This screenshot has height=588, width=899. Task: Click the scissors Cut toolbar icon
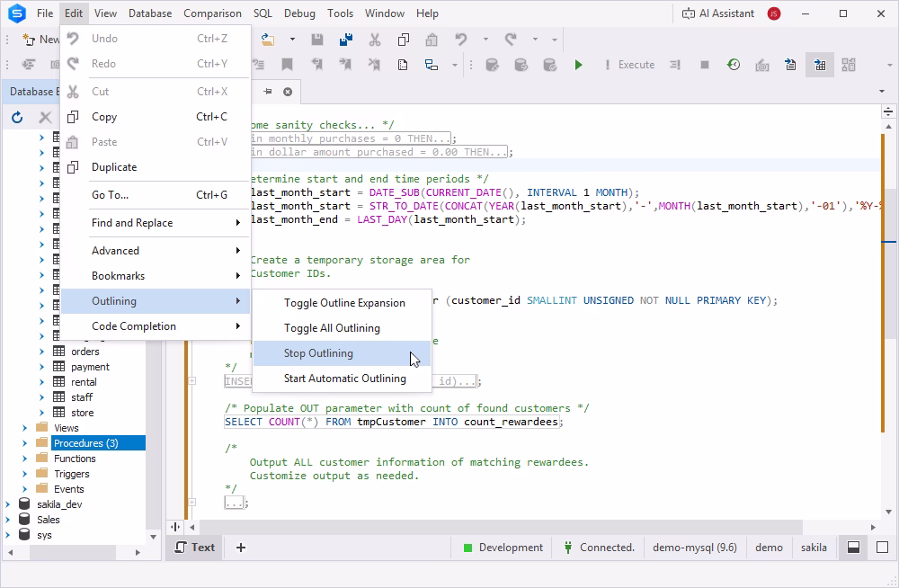pyautogui.click(x=374, y=39)
